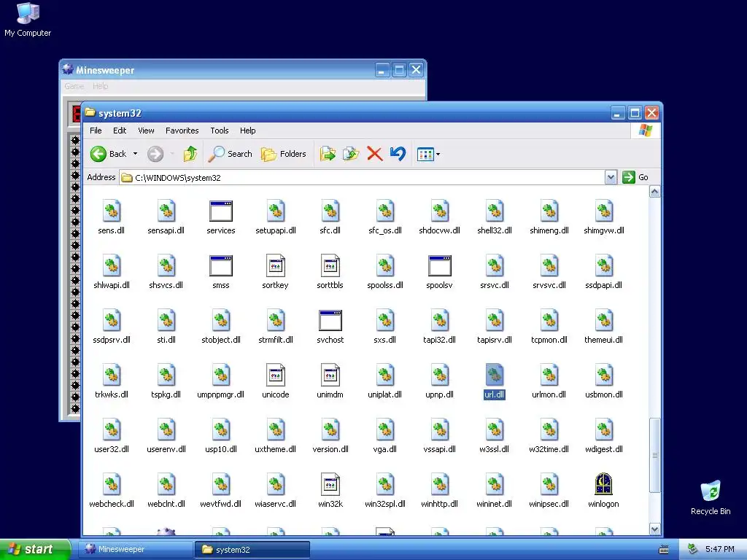Select the sortkey file icon

[x=275, y=265]
